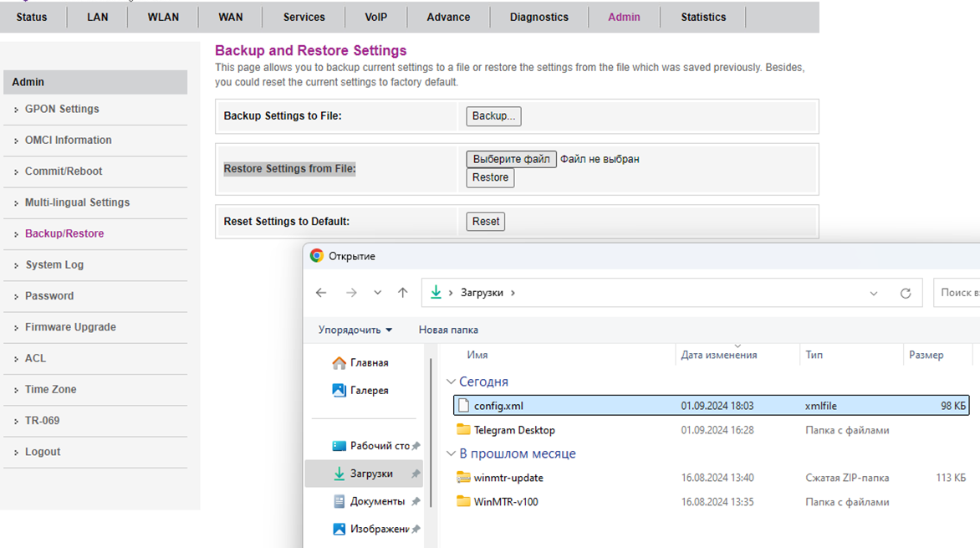Click the Back arrow in file dialog

[321, 293]
